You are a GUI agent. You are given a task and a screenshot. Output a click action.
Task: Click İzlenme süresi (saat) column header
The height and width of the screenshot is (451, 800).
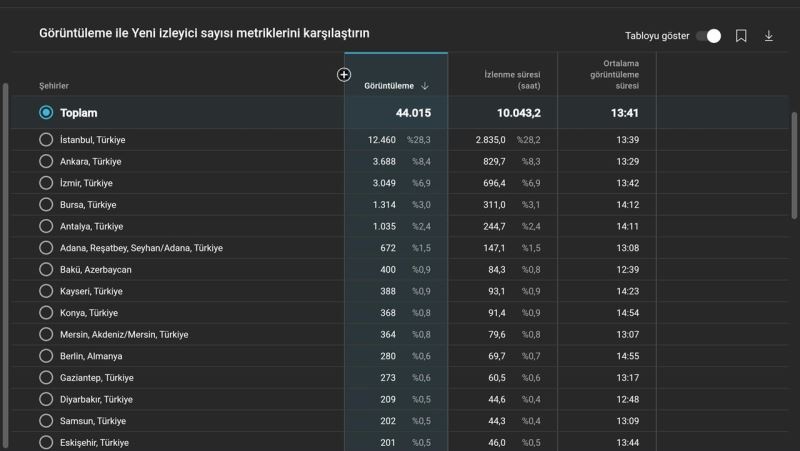512,80
